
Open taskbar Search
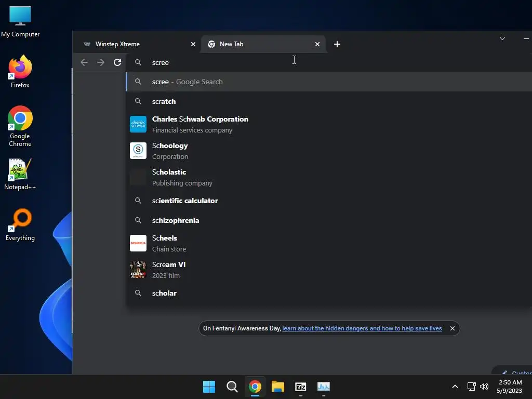click(x=232, y=387)
